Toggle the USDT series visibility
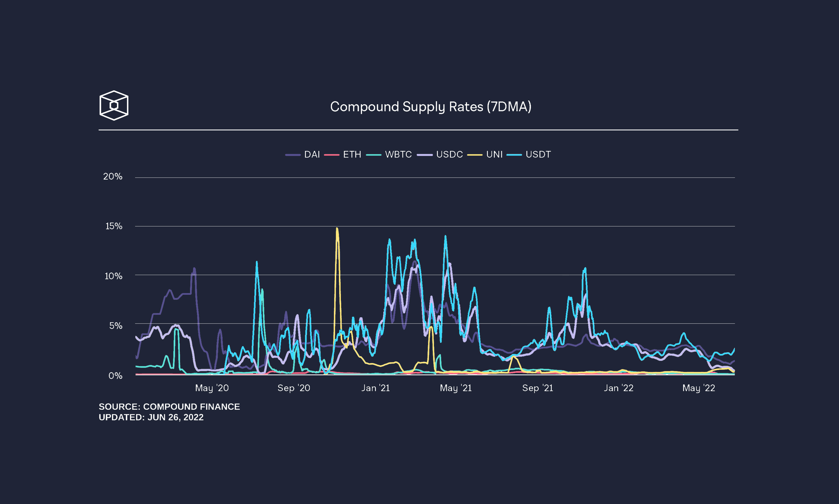 pos(538,155)
